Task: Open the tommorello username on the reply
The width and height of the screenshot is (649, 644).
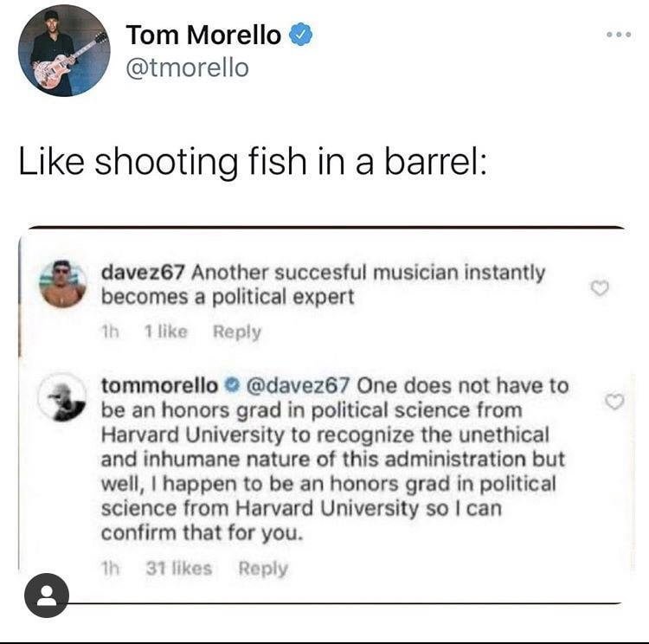Action: pos(158,385)
